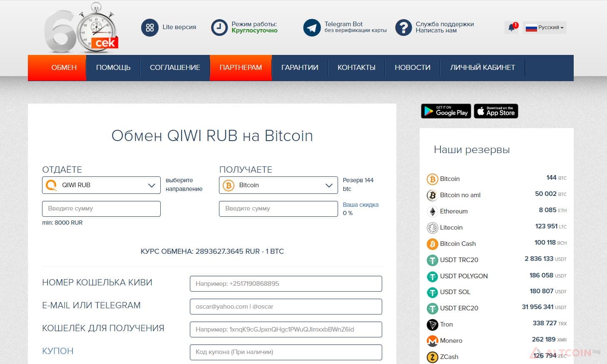Focus the give amount input under QIWI RUB
Image resolution: width=607 pixels, height=364 pixels.
(101, 209)
